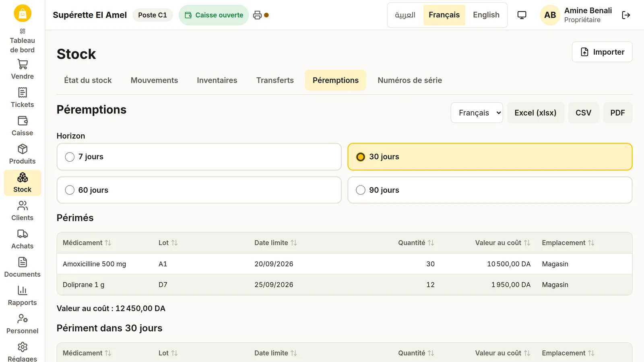This screenshot has height=362, width=644.
Task: Click the Amoxicilline 500 mg row
Action: [345, 264]
